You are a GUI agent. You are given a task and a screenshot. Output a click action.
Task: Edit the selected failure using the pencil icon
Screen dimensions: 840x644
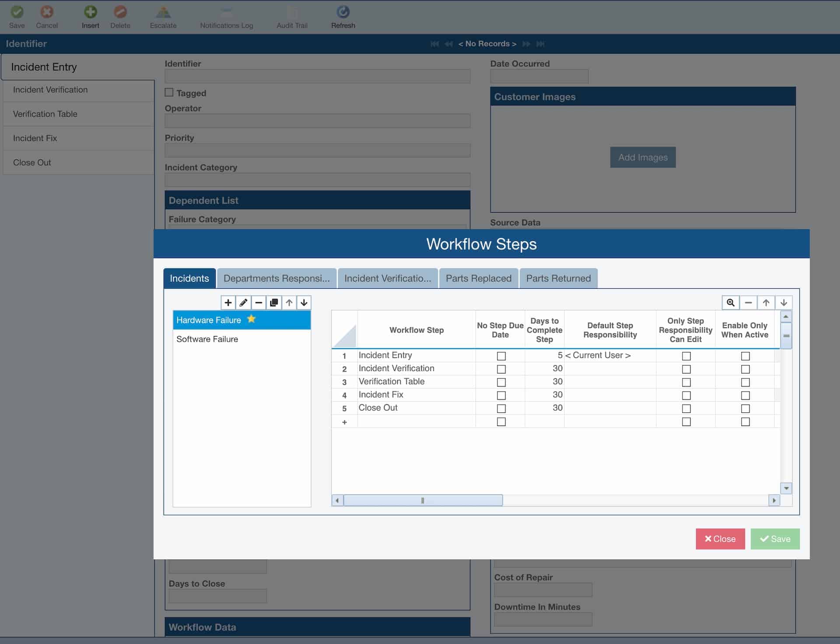243,302
